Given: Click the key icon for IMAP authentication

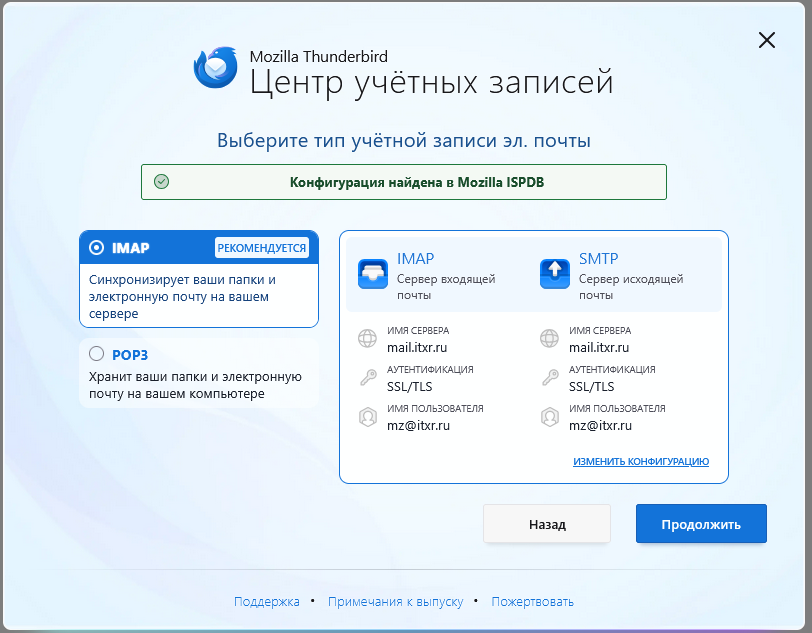Looking at the screenshot, I should 367,378.
